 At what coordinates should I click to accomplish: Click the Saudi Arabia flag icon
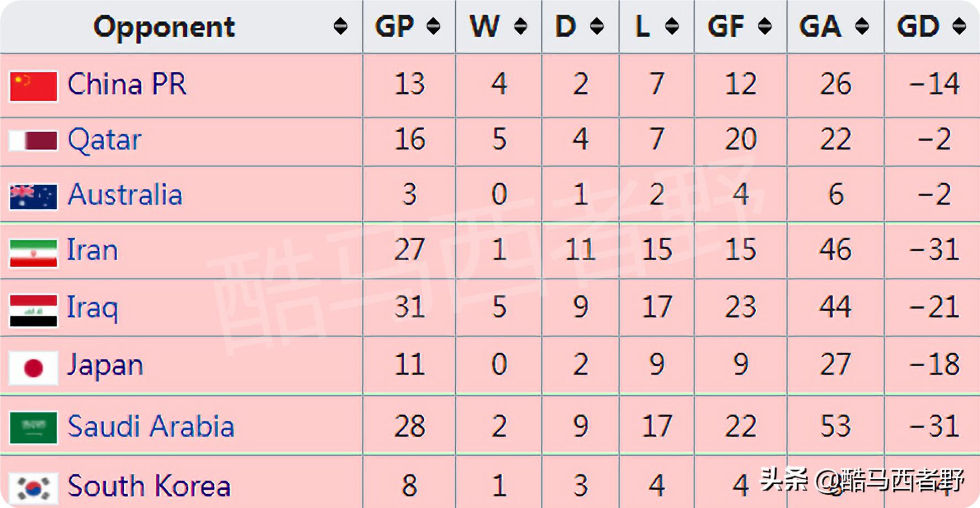coord(33,427)
